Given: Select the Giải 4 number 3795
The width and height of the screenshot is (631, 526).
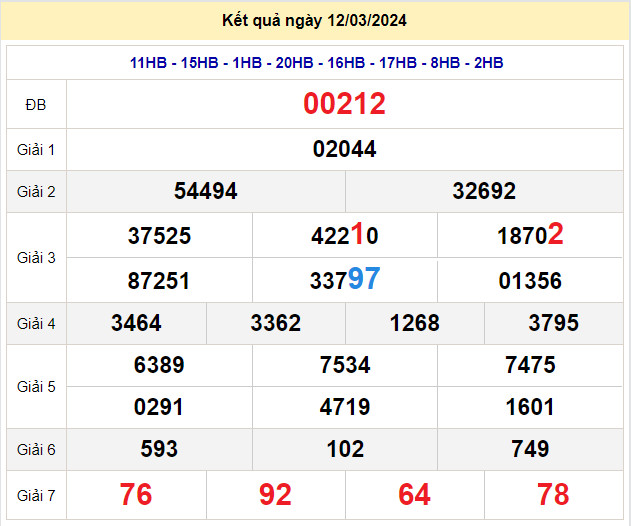Looking at the screenshot, I should (554, 323).
